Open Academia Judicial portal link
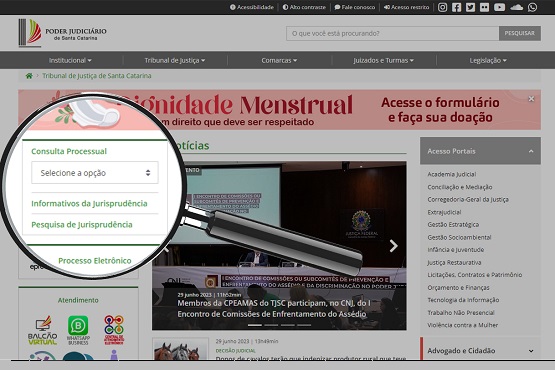 [451, 174]
